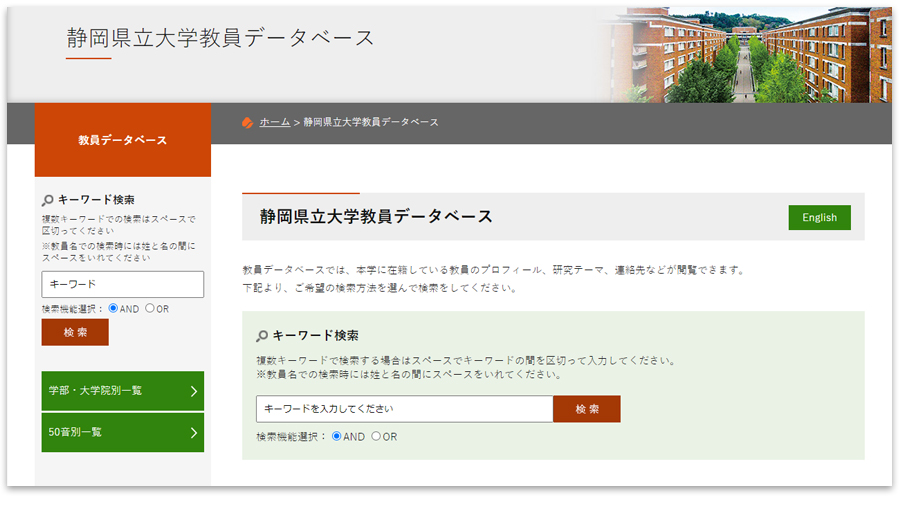Click the main panel 検索 button
The width and height of the screenshot is (900, 510).
(587, 409)
